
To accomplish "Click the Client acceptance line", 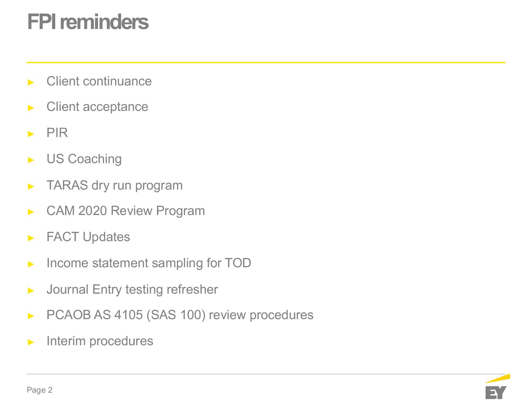I will coord(97,107).
